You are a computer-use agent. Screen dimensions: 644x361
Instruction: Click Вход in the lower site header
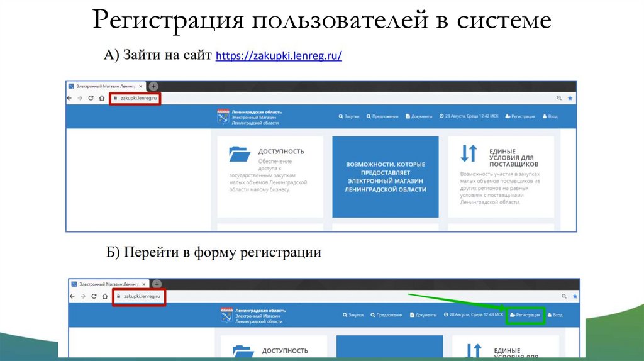555,315
